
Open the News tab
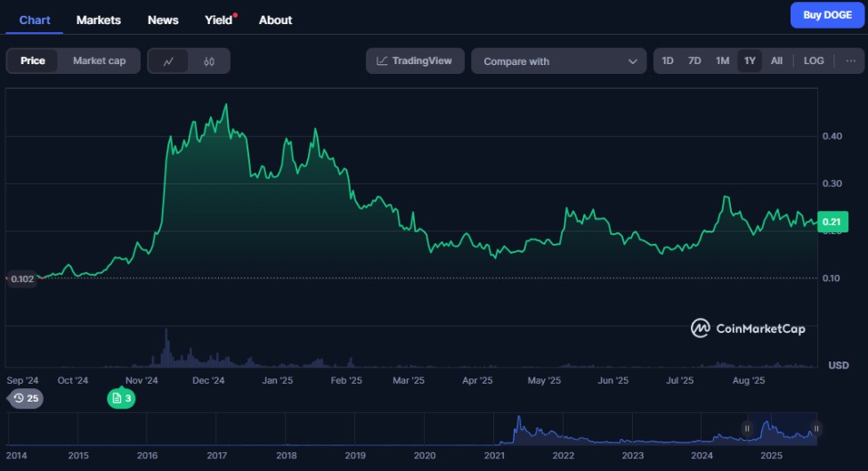pyautogui.click(x=163, y=20)
